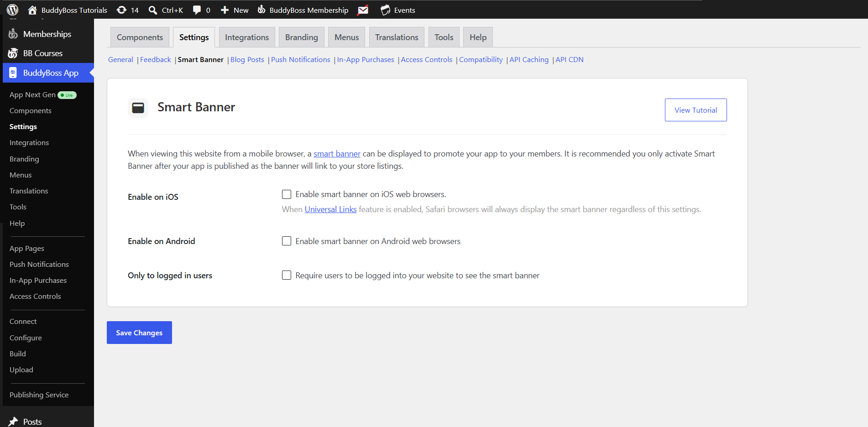This screenshot has width=868, height=427.
Task: Open the Menus tab
Action: (x=346, y=37)
